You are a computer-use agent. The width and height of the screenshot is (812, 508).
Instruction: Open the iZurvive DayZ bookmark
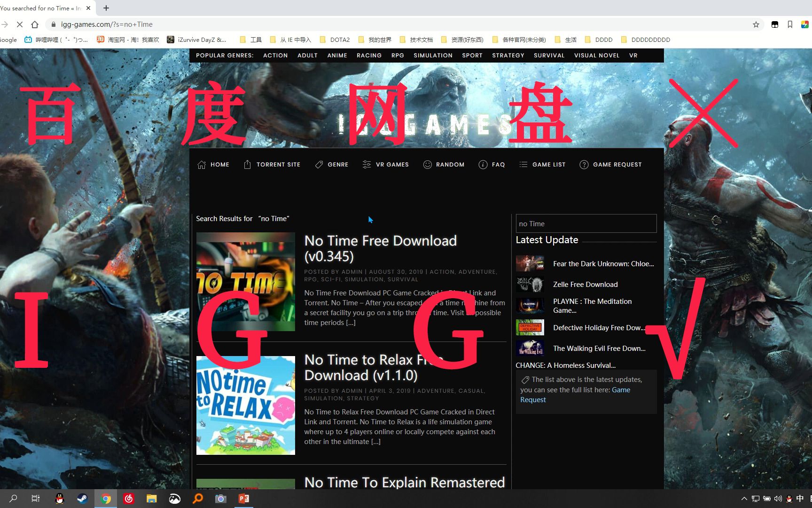196,40
